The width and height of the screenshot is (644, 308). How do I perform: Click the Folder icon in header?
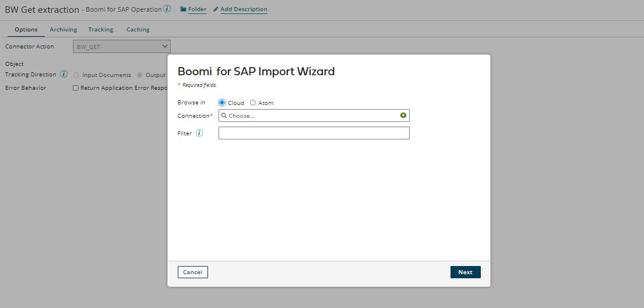coord(184,9)
